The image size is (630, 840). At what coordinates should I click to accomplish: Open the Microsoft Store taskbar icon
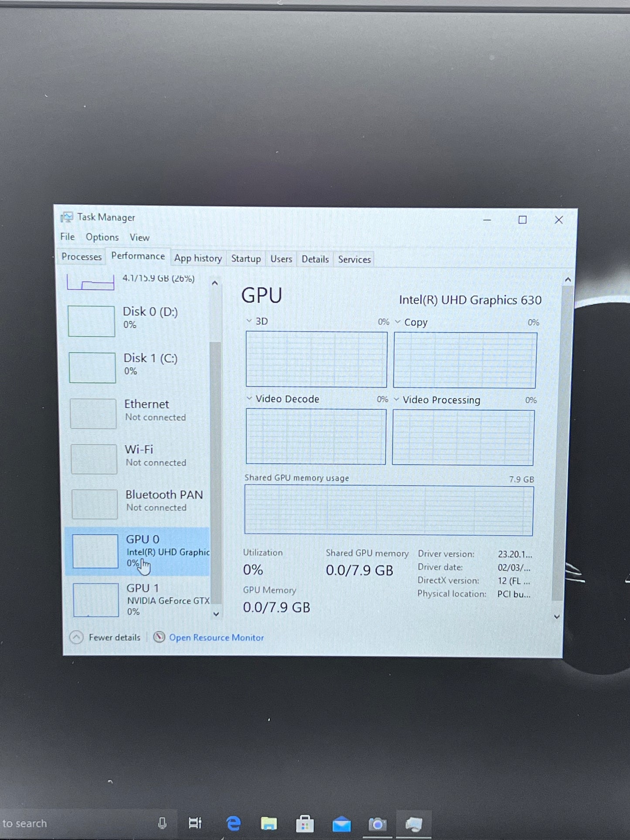[x=305, y=823]
